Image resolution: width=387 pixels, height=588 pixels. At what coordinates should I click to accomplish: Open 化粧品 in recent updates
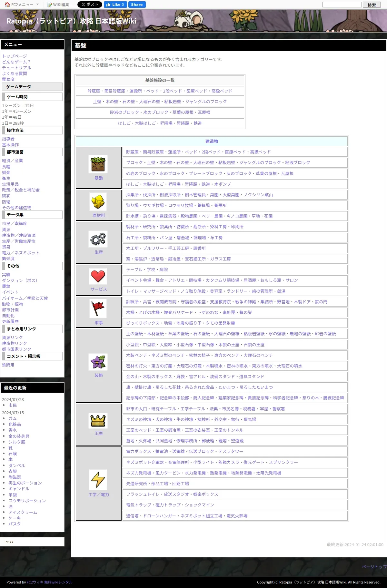pyautogui.click(x=15, y=424)
